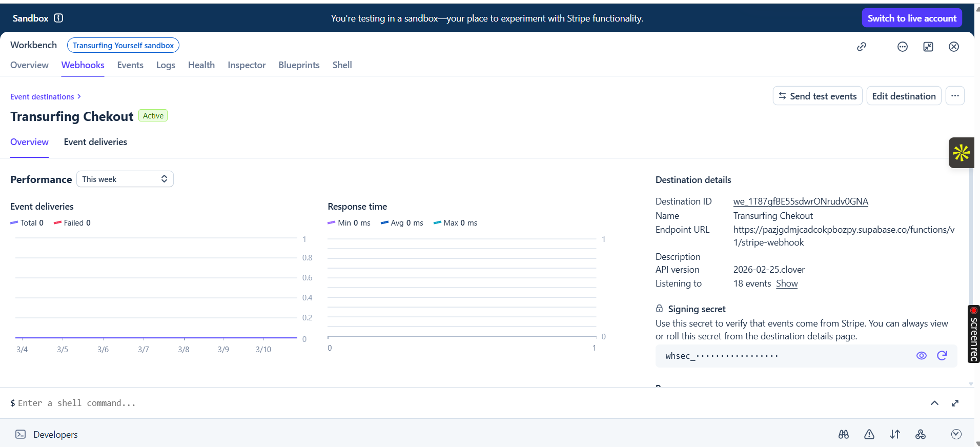Expand the shell to full screen
This screenshot has height=447, width=980.
[955, 403]
